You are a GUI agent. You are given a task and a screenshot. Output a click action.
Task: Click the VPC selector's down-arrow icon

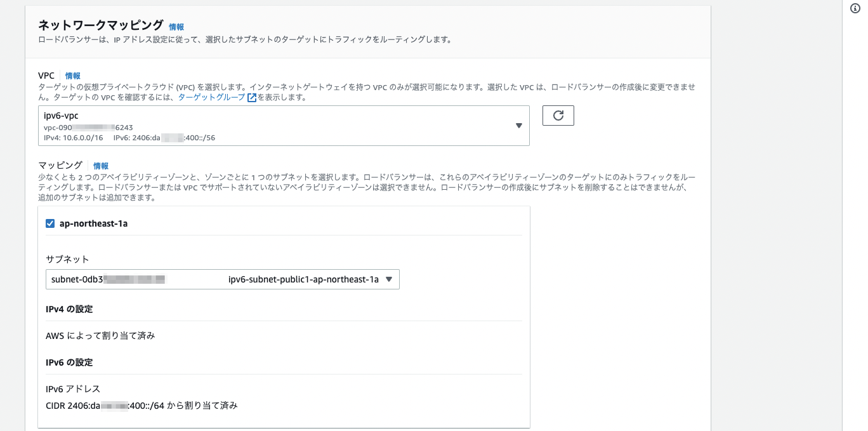click(517, 126)
